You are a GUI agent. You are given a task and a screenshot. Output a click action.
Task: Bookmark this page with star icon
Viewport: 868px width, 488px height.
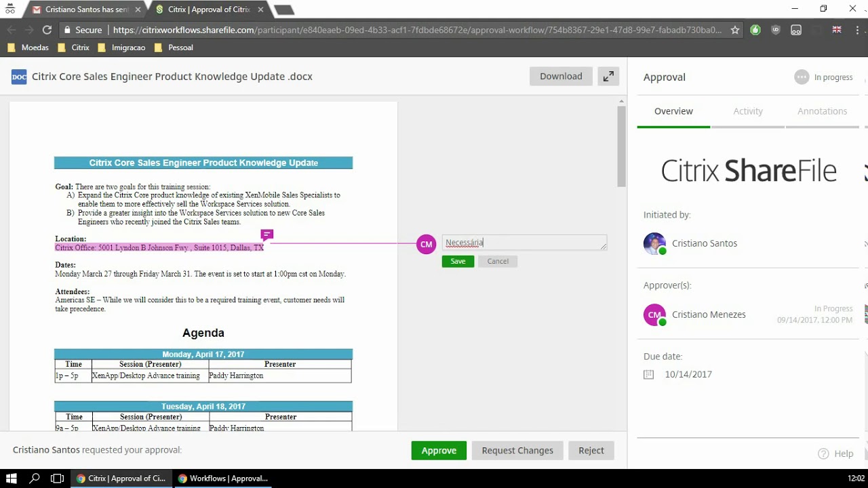[x=735, y=30]
